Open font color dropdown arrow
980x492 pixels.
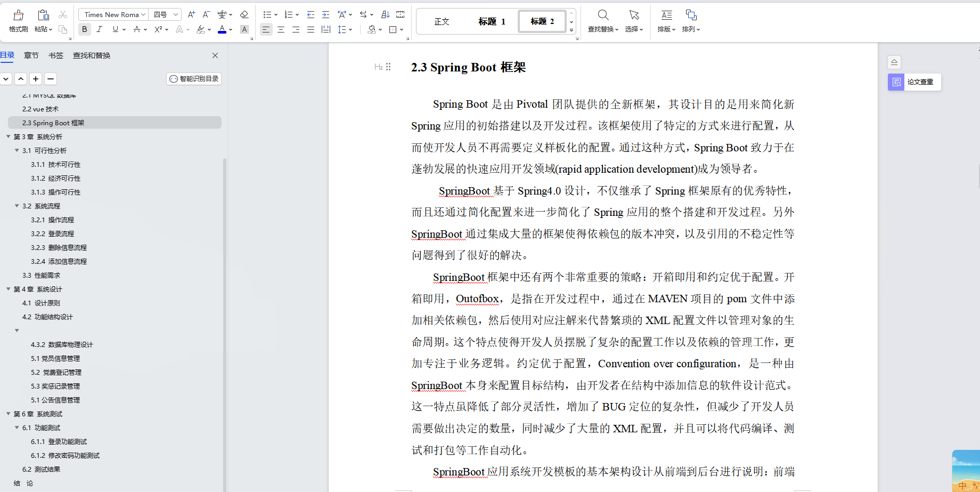click(231, 30)
